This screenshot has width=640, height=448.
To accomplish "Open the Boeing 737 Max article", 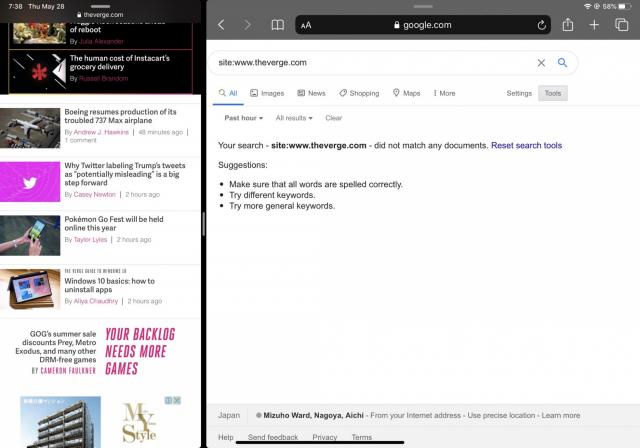I will [x=120, y=116].
